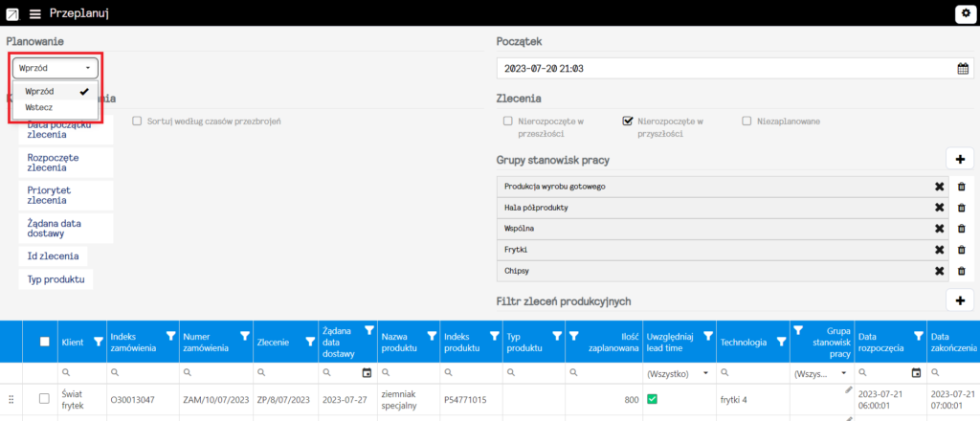This screenshot has width=980, height=421.
Task: Open calendar picker for Początek date
Action: [x=963, y=69]
